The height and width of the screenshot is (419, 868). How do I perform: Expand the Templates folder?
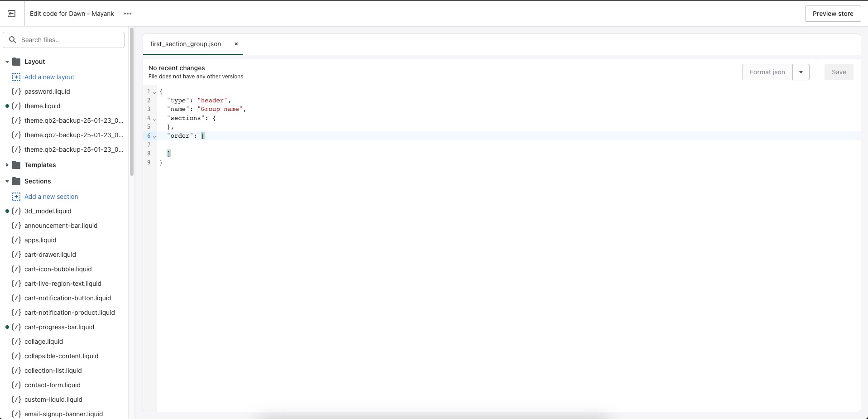point(7,165)
